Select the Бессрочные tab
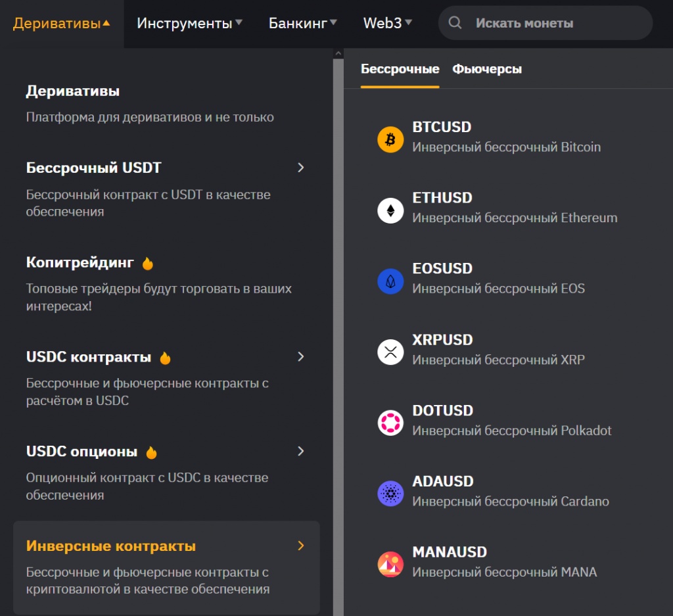Image resolution: width=673 pixels, height=616 pixels. (400, 69)
